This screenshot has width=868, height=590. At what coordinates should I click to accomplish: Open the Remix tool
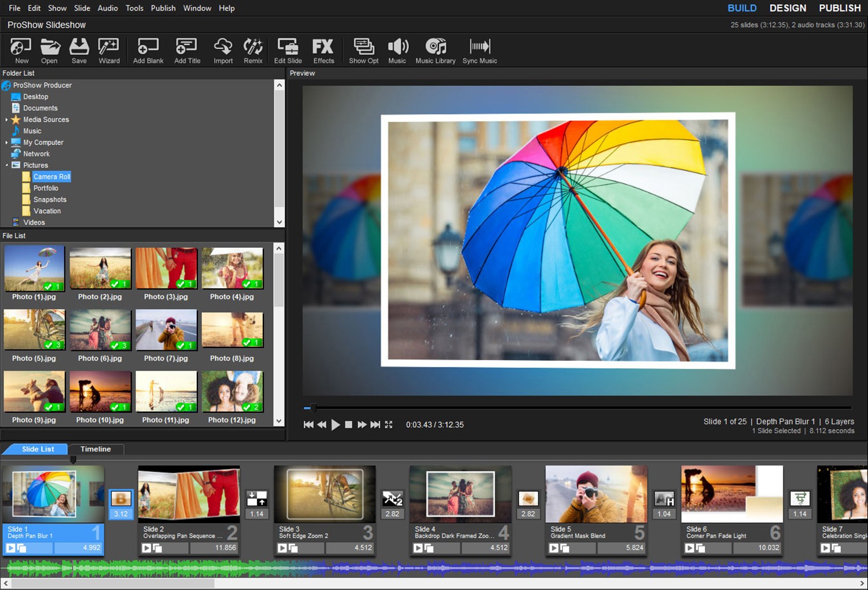[253, 50]
